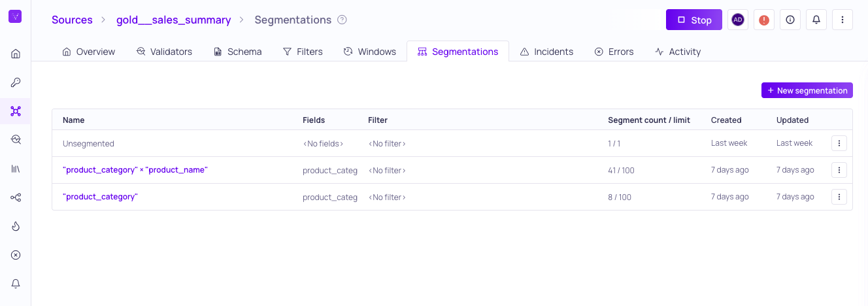Open the key icon in the sidebar

click(16, 82)
